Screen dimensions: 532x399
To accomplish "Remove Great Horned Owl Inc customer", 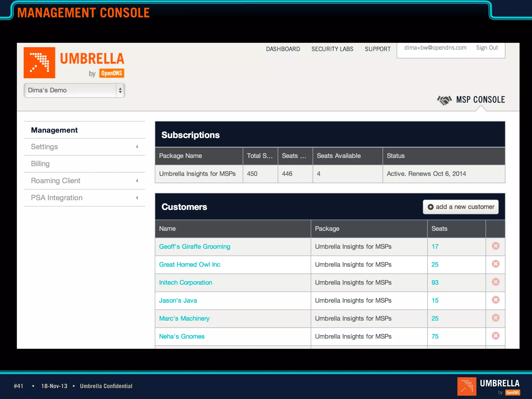I will coord(495,264).
